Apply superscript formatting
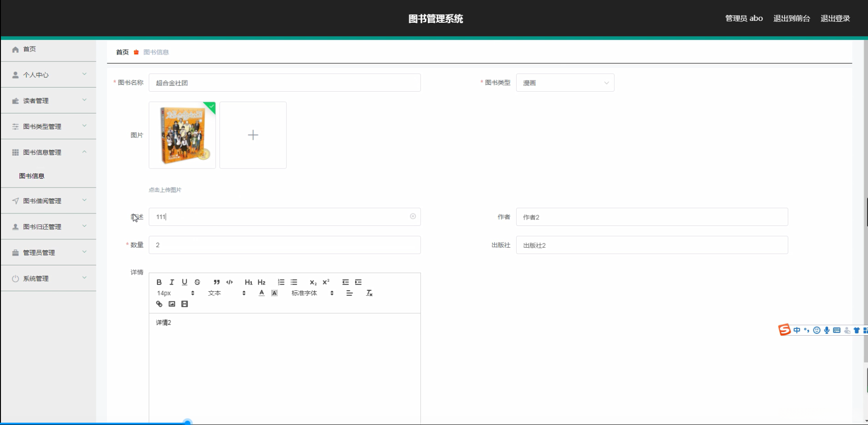Image resolution: width=868 pixels, height=425 pixels. point(326,282)
